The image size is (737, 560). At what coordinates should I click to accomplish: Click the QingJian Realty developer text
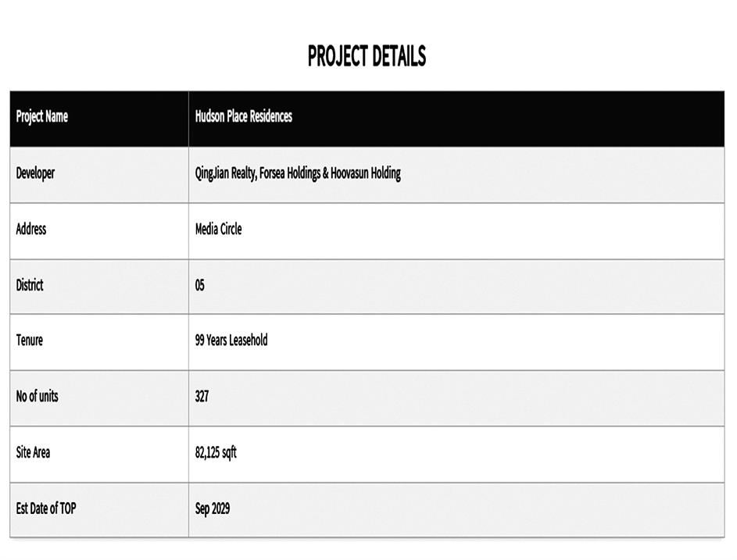[x=225, y=173]
